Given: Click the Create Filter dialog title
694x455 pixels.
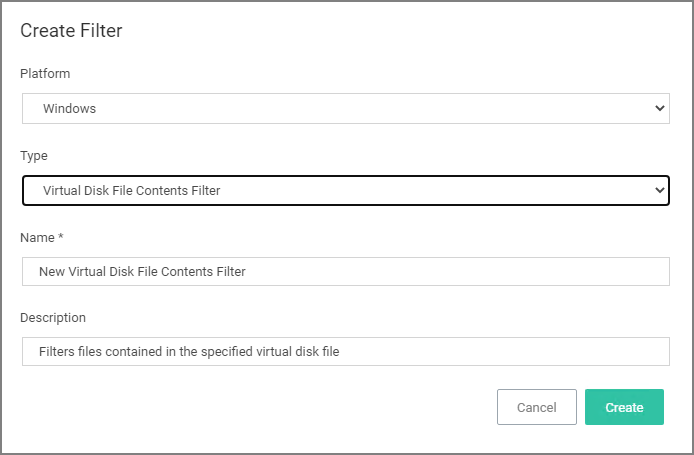Looking at the screenshot, I should 71,31.
